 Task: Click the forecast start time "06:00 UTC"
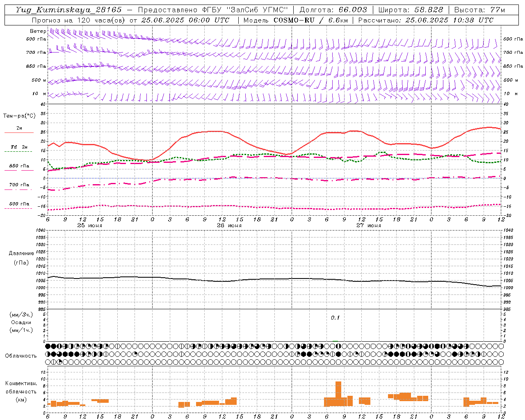click(209, 20)
